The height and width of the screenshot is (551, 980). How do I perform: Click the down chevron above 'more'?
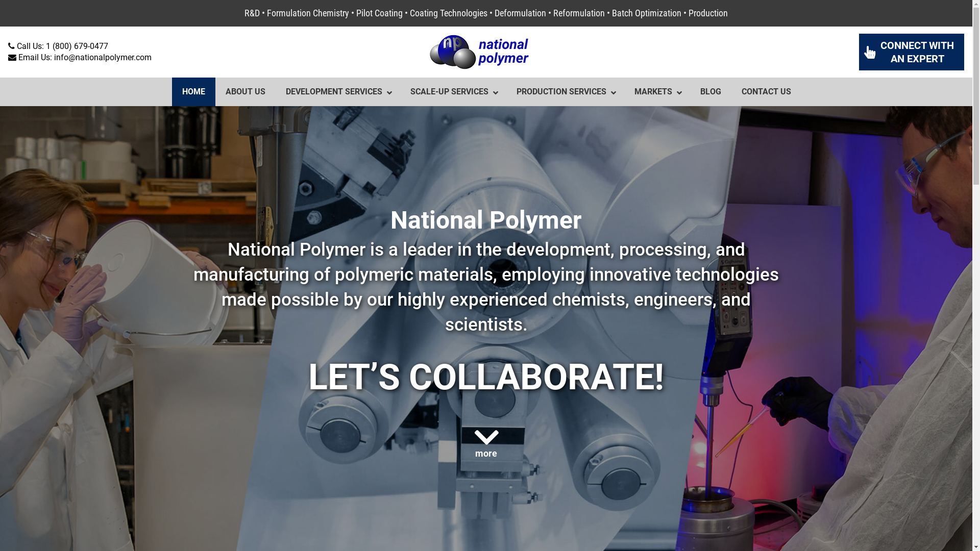[x=486, y=437]
